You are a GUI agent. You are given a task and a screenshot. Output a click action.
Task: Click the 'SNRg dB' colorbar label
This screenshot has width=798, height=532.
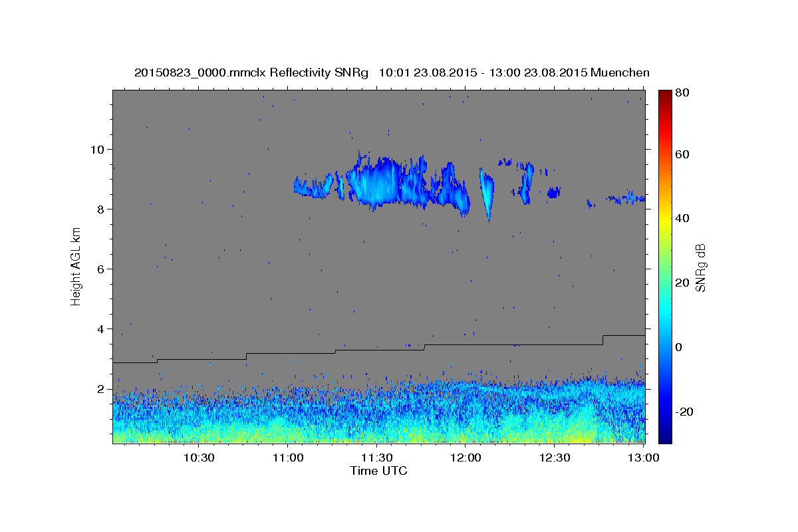[x=700, y=268]
